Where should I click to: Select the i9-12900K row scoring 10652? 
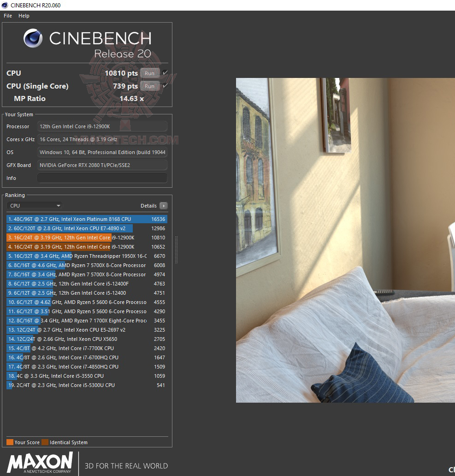click(87, 247)
